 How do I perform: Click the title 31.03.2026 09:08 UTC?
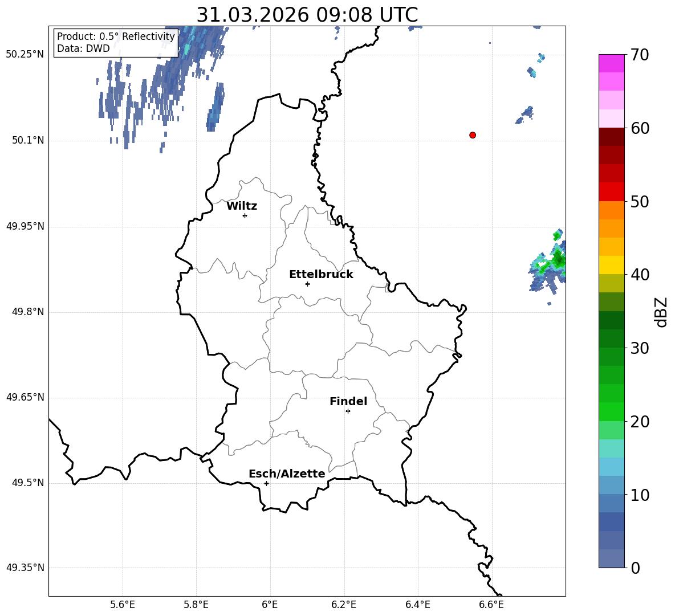(307, 15)
